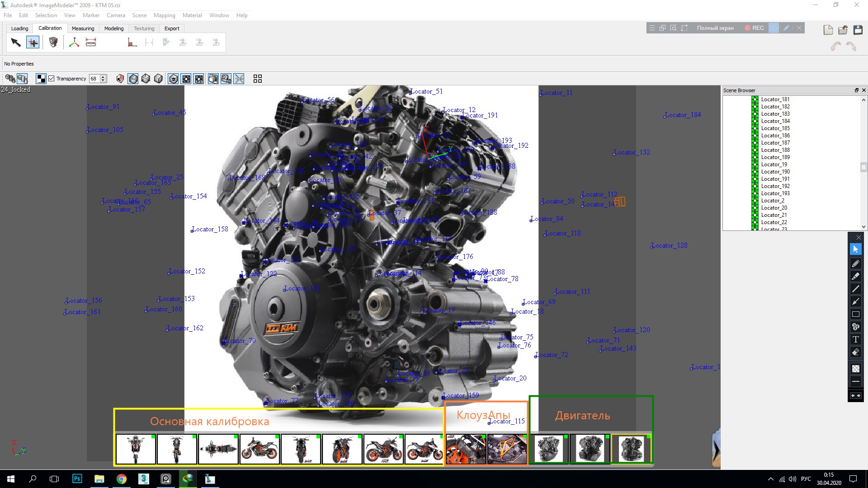The image size is (868, 488).
Task: Toggle the crossed-lines grid display icon
Action: (239, 79)
